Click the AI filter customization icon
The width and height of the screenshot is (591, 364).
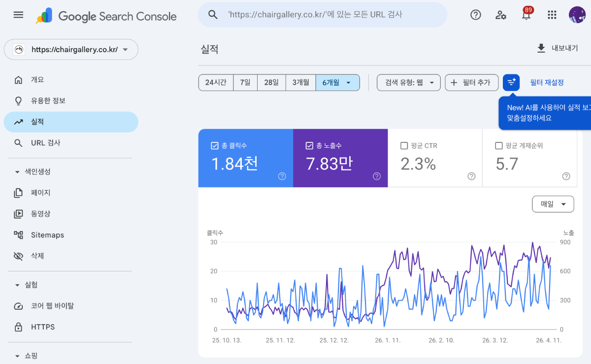click(511, 82)
